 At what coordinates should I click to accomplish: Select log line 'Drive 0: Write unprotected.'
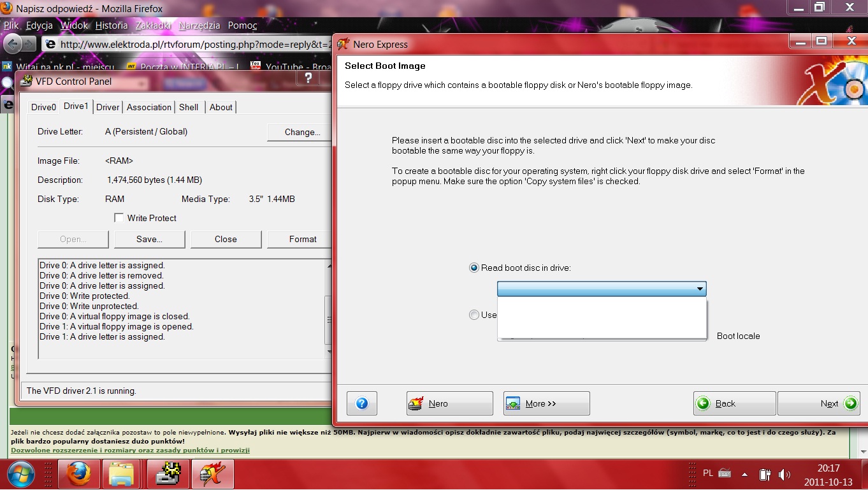(x=89, y=306)
